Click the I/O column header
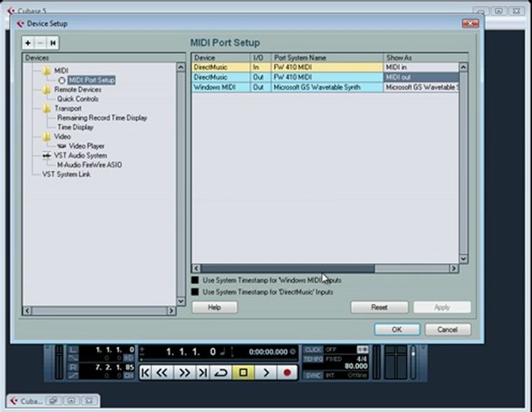532x412 pixels. tap(261, 58)
